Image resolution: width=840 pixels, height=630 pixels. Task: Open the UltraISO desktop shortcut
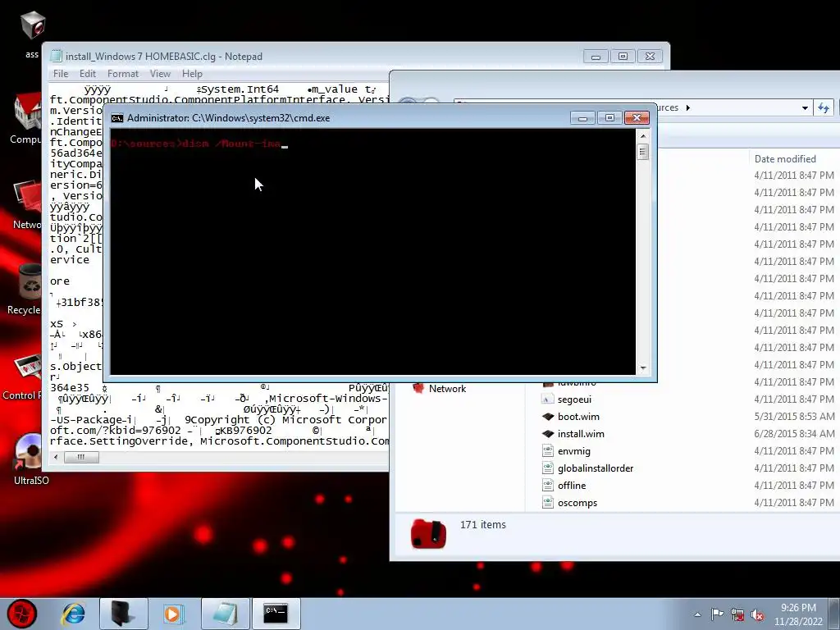[x=30, y=459]
